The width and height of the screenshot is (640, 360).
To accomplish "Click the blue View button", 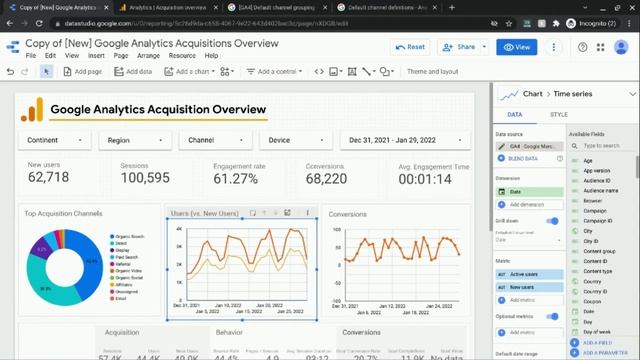I will [517, 47].
